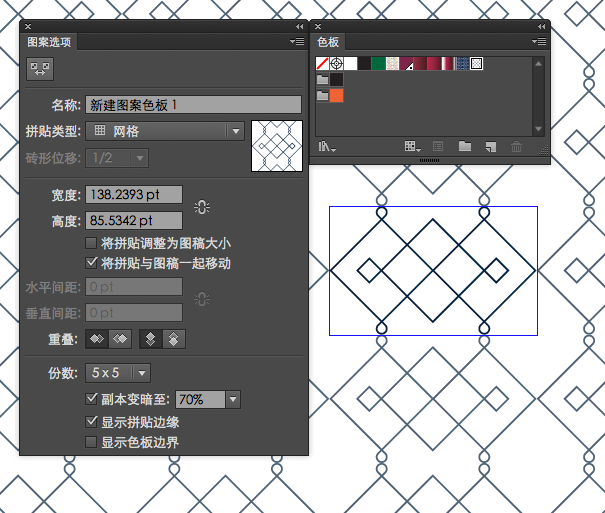Open the dim copies 70% dropdown arrow
The height and width of the screenshot is (513, 605).
point(233,399)
